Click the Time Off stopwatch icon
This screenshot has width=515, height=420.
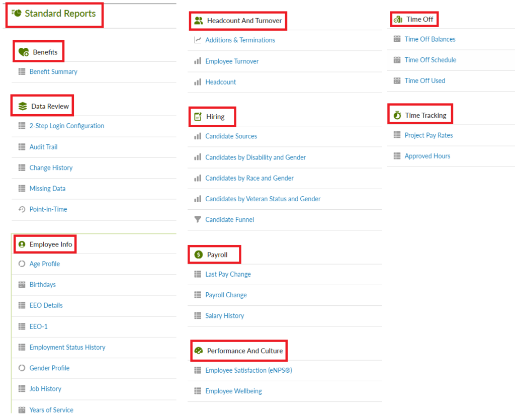click(399, 19)
